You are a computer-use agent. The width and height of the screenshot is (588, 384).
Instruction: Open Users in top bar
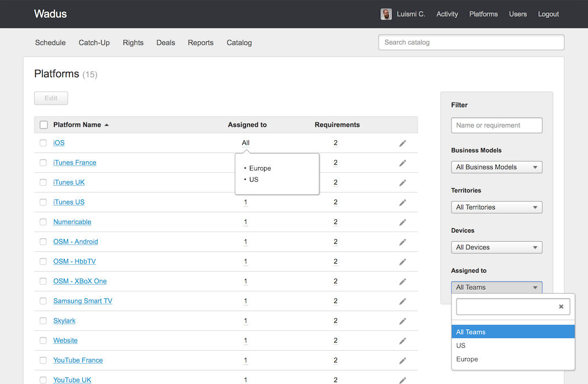coord(518,14)
